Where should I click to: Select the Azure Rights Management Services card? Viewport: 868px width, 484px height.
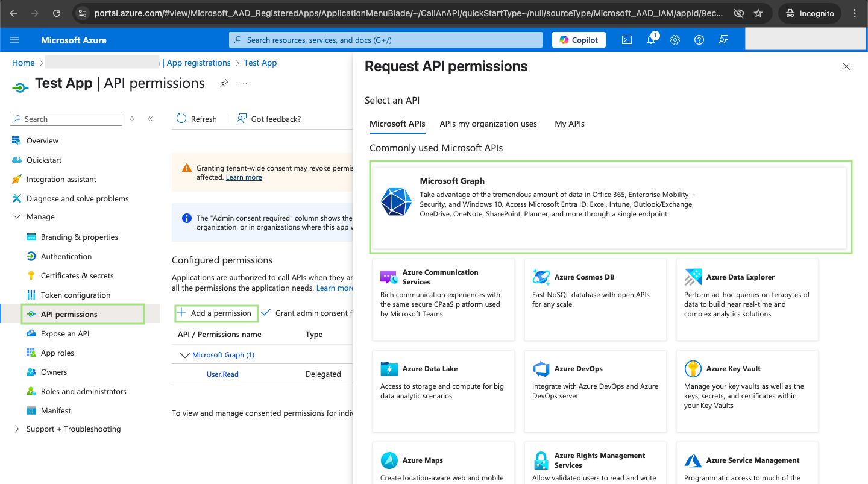tap(596, 463)
